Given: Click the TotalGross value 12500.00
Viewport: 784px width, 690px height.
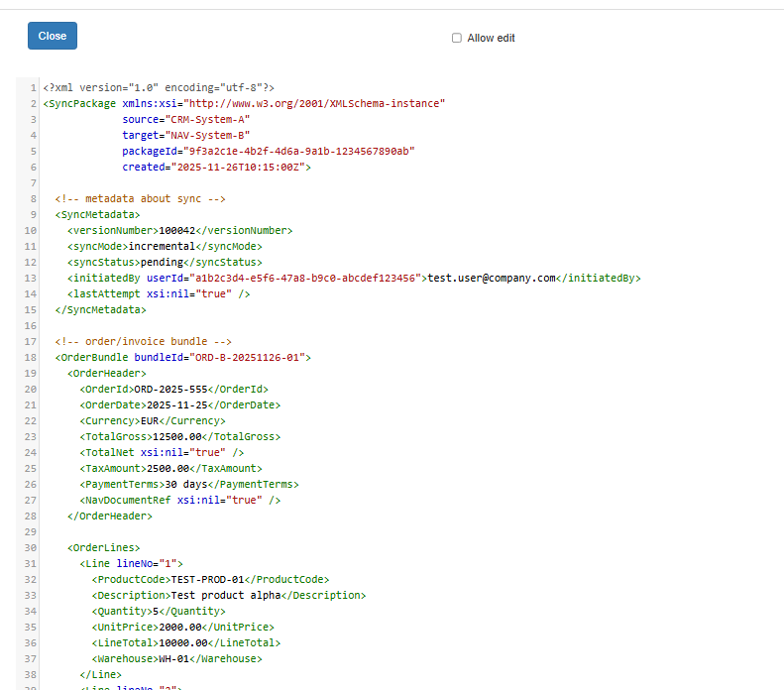Looking at the screenshot, I should (177, 437).
